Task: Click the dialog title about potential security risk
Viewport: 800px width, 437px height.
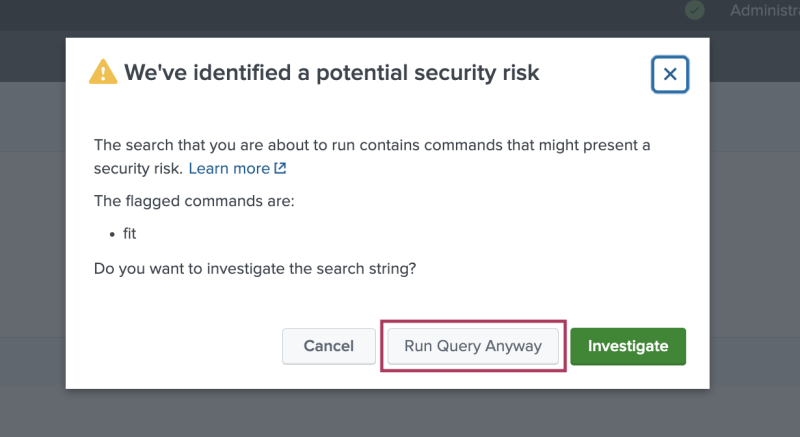Action: click(332, 72)
